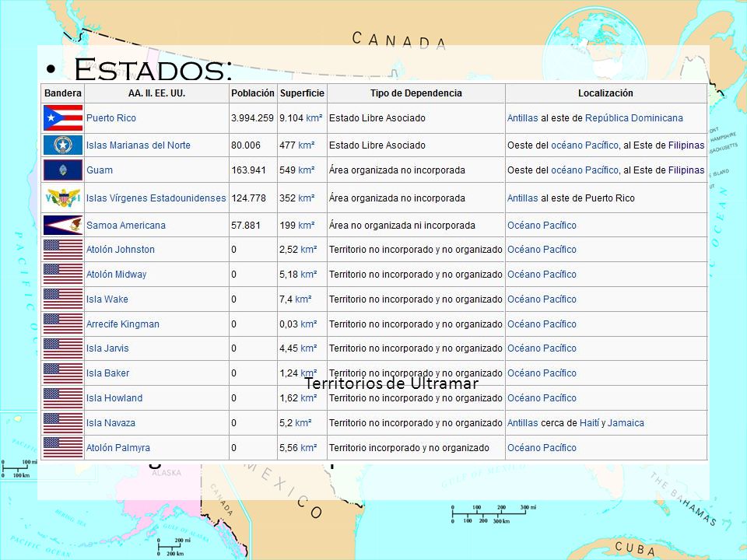This screenshot has height=560, width=747.
Task: Select the population value 163.941
Action: click(249, 170)
